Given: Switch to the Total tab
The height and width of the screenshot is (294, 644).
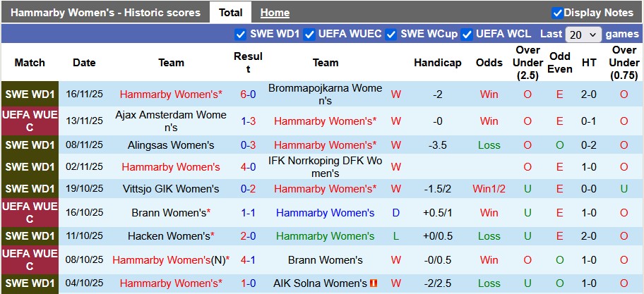Looking at the screenshot, I should 231,13.
